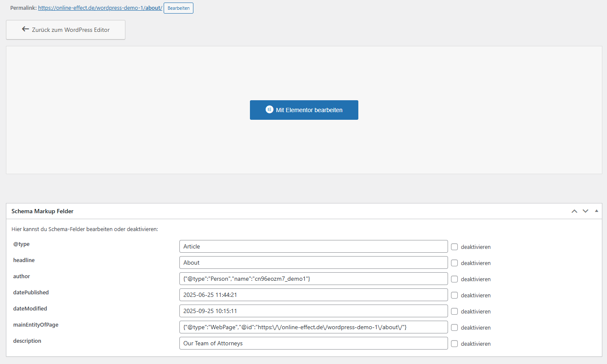Screen dimensions: 607x364
Task: Click the back arrow icon
Action: point(26,29)
